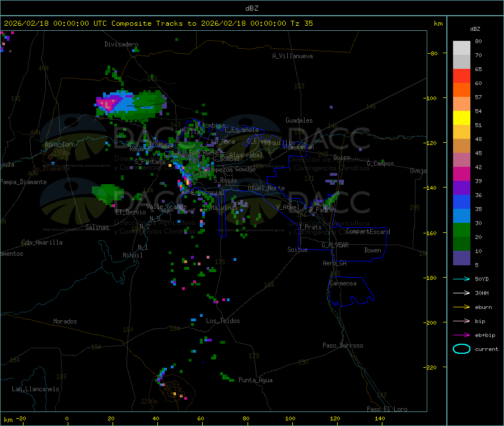
Task: Click the 'dBZ' title at the top
Action: click(251, 8)
